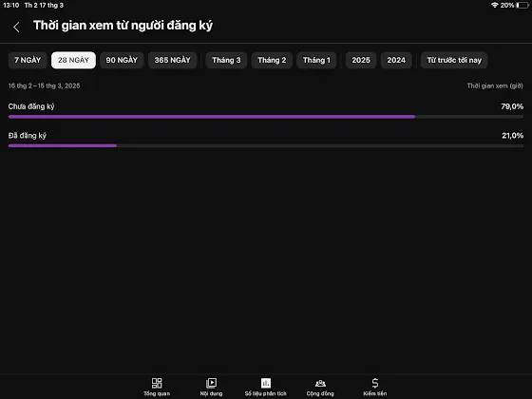Image resolution: width=532 pixels, height=399 pixels.
Task: Switch to the 90 NGÀY range
Action: tap(122, 60)
